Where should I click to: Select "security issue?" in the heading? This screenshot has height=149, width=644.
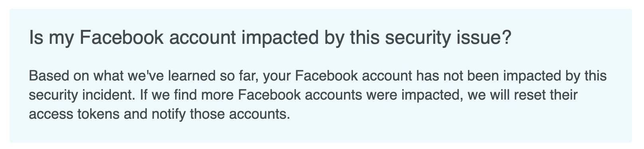[444, 38]
